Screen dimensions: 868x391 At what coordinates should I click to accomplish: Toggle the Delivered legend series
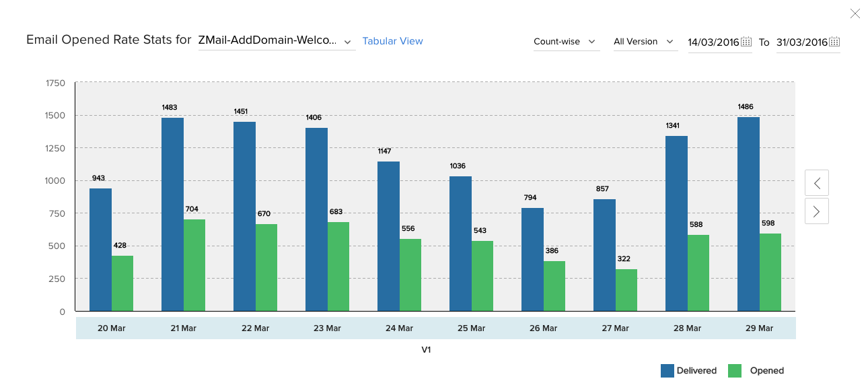(x=688, y=371)
